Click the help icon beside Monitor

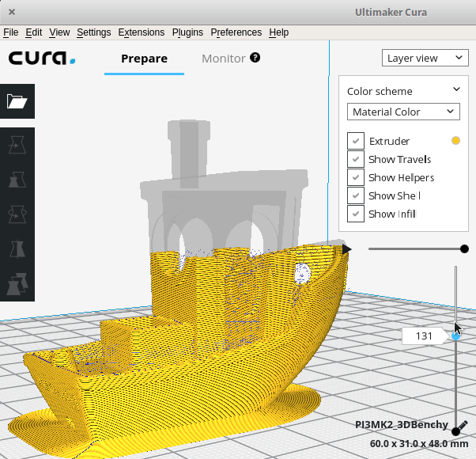pyautogui.click(x=255, y=58)
